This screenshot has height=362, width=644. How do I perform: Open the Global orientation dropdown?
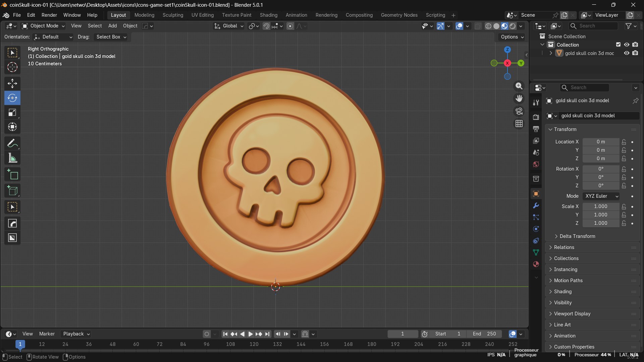[229, 26]
